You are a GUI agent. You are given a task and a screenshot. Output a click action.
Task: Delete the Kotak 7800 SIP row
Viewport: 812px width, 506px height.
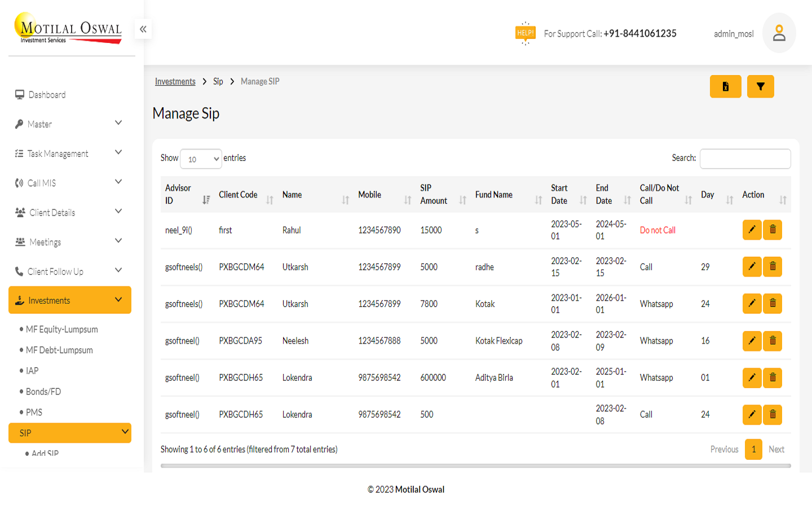[773, 303]
